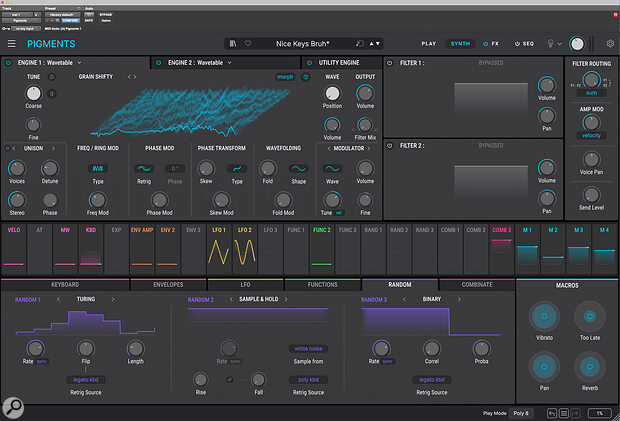Select previous Random 3 mode before Binary
Image resolution: width=620 pixels, height=421 pixels.
[x=404, y=299]
